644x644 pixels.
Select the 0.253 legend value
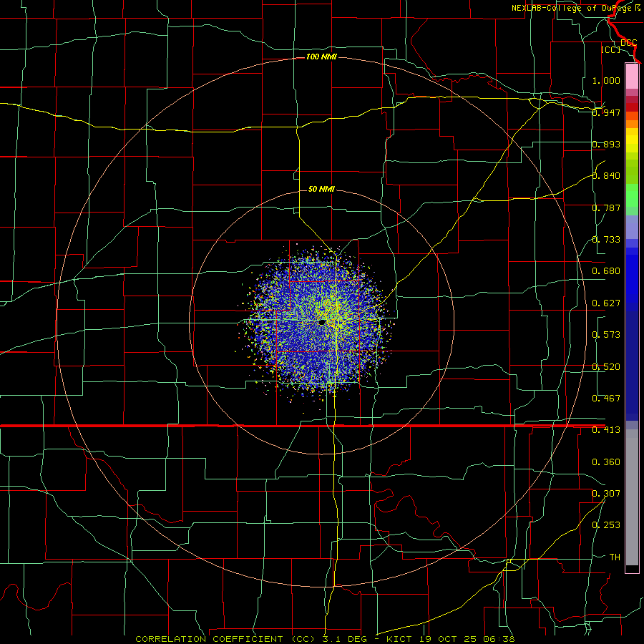coord(606,525)
